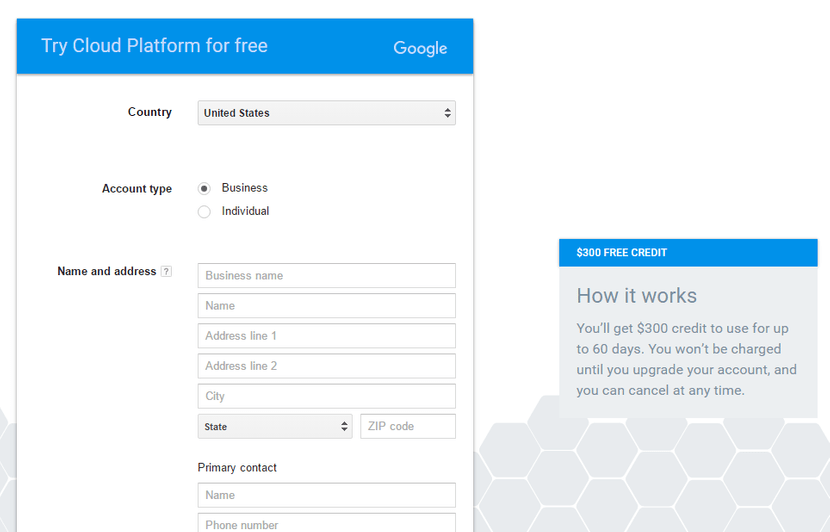Click the Country label
This screenshot has height=532, width=830.
pos(150,112)
